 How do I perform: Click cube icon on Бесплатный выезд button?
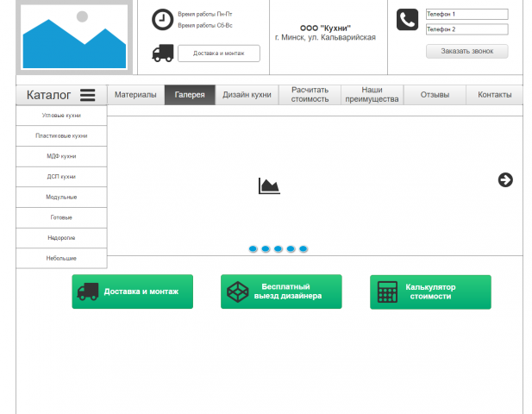tap(237, 292)
